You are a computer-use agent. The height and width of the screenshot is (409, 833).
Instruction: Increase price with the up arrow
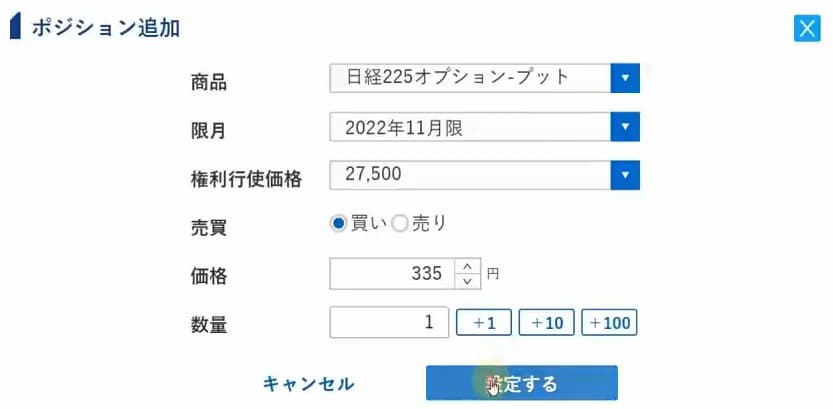(x=467, y=266)
